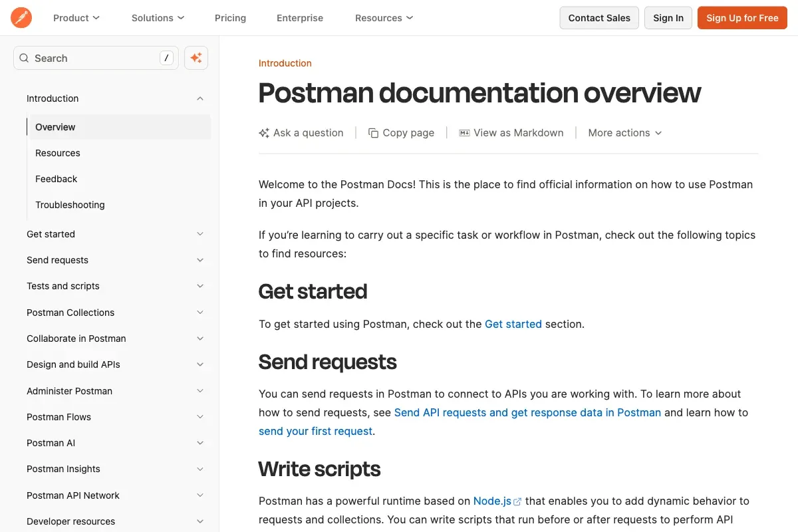The width and height of the screenshot is (798, 532).
Task: Open the AI sparkle assistant beside search
Action: coord(196,58)
